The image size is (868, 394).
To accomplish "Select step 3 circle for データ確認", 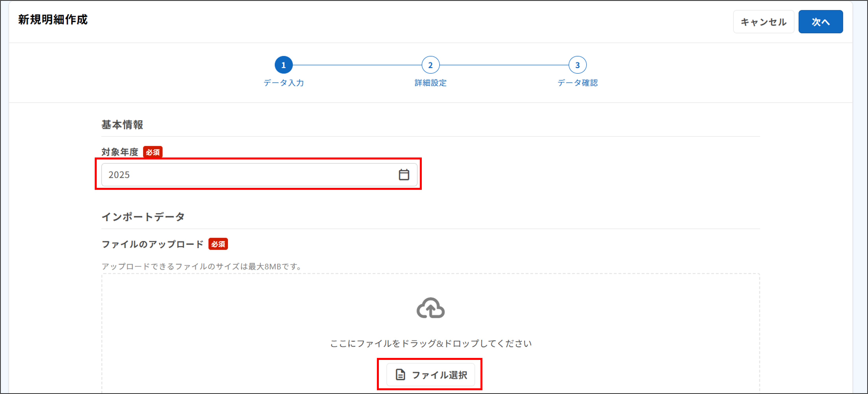I will pos(578,64).
